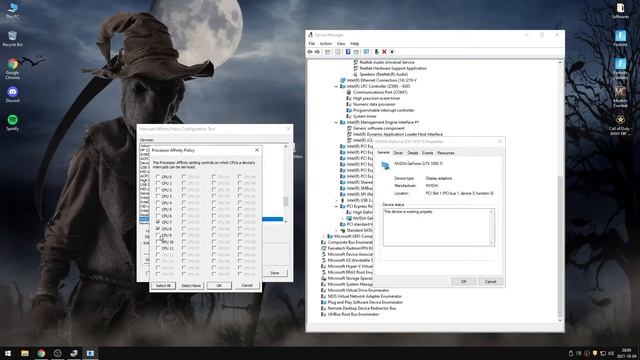Check the CPU 11 checkbox
Screen dimensions: 640x360
(x=158, y=248)
